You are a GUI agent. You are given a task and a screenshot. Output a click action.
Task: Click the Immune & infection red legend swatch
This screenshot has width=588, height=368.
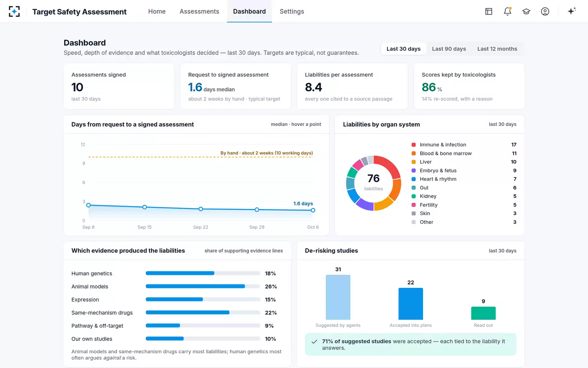point(414,145)
